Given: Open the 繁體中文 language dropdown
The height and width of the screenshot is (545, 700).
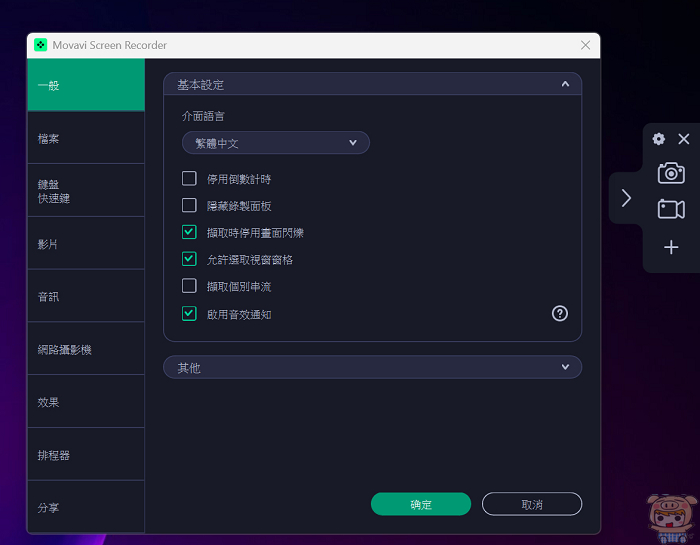Looking at the screenshot, I should [276, 143].
